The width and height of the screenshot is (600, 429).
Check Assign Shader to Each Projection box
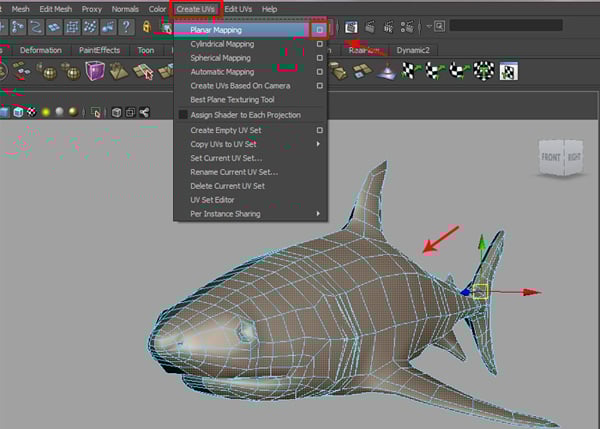(x=183, y=114)
